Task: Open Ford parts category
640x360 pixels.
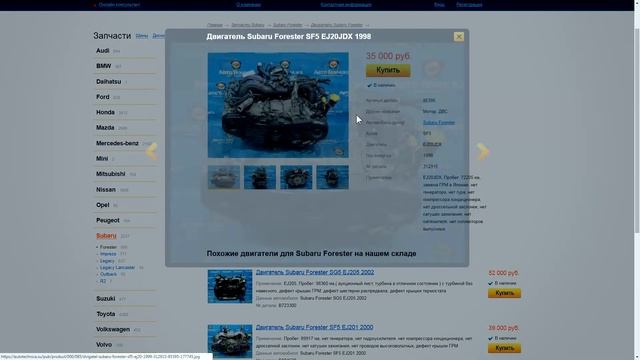Action: (x=102, y=97)
